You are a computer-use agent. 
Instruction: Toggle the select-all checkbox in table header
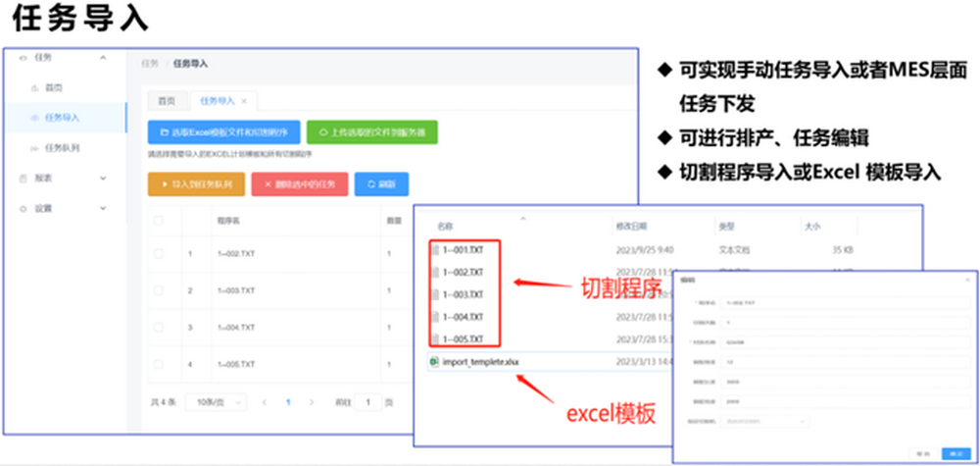coord(159,221)
